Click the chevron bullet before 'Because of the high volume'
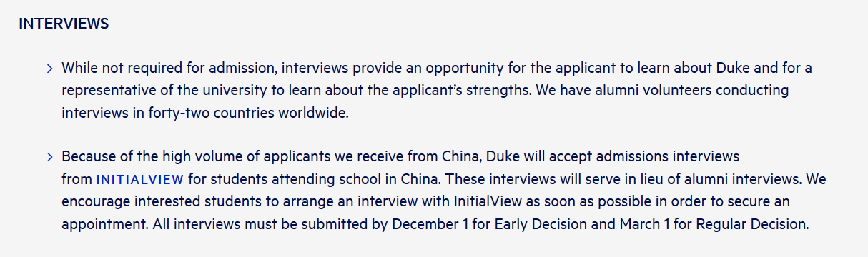 [x=50, y=157]
